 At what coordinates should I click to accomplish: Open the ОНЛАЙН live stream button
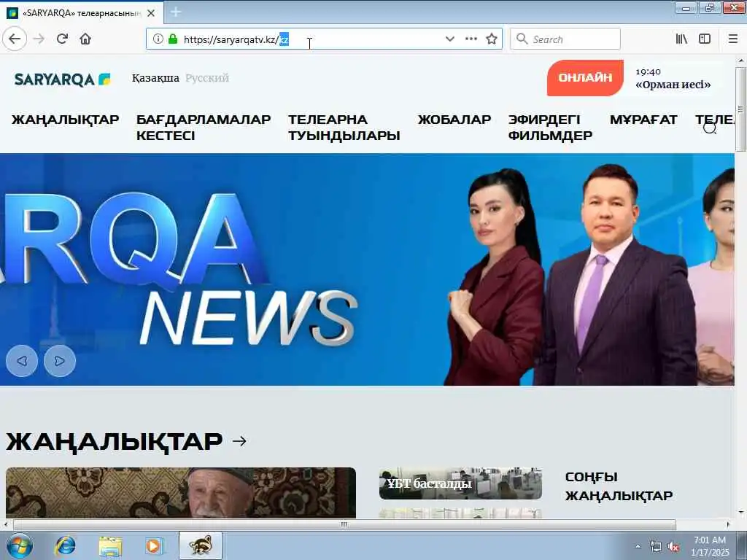[585, 77]
